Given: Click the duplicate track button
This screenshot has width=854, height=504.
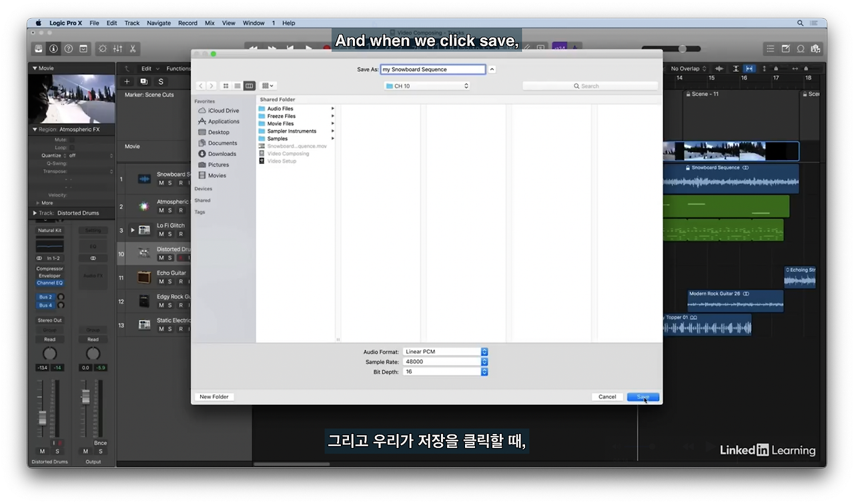Looking at the screenshot, I should 143,81.
